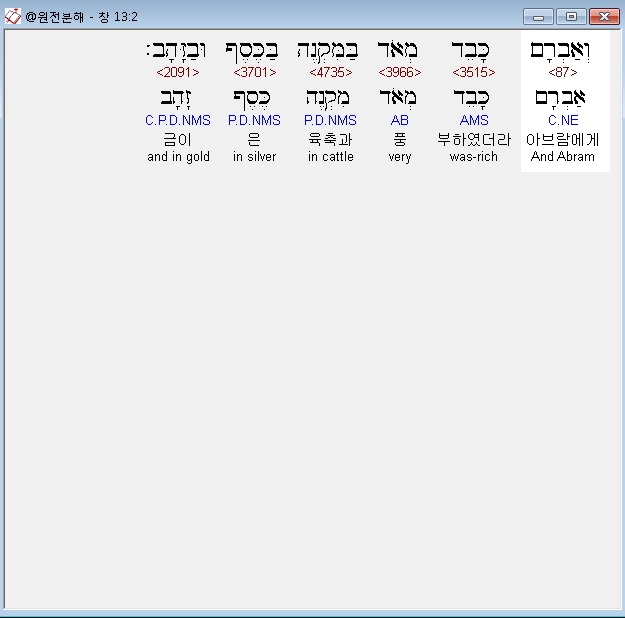This screenshot has height=618, width=625.
Task: Click Strong's number <2091>
Action: [178, 72]
